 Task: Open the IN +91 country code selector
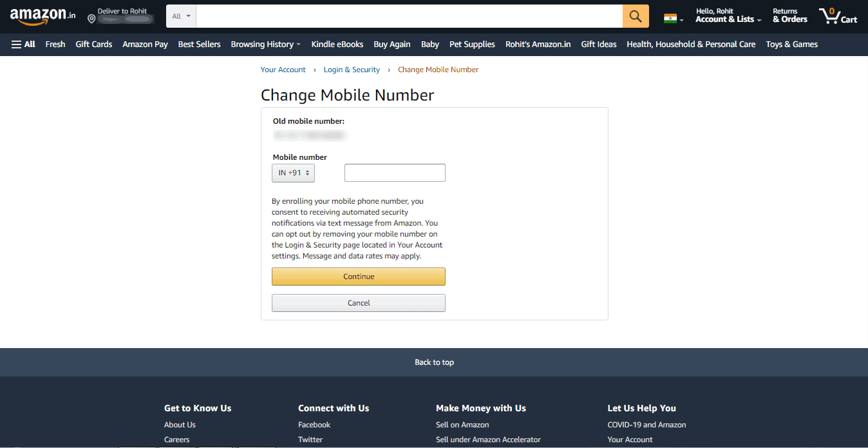click(293, 173)
